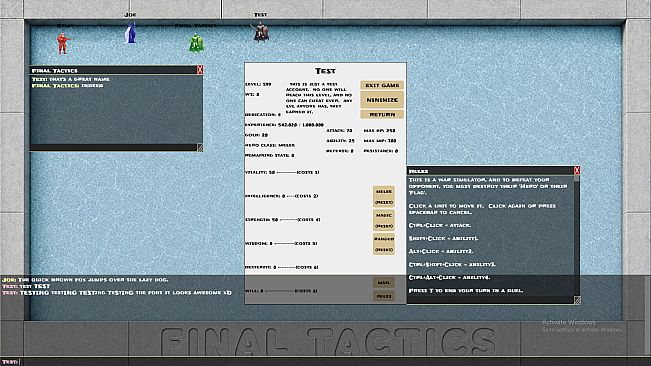Click the 'Attack: 70' value

click(x=339, y=130)
